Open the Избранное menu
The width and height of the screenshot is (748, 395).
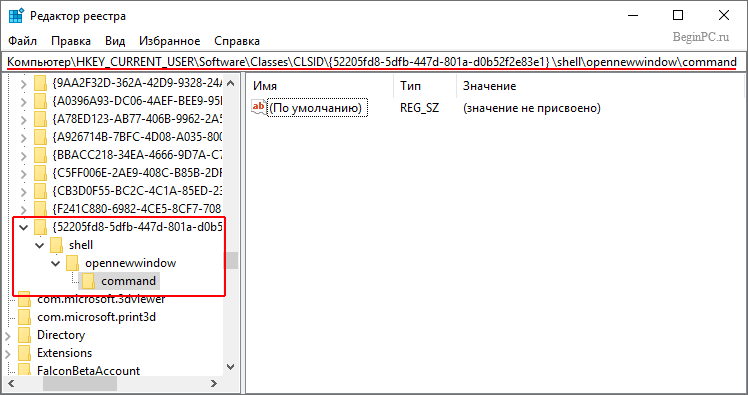pos(169,41)
